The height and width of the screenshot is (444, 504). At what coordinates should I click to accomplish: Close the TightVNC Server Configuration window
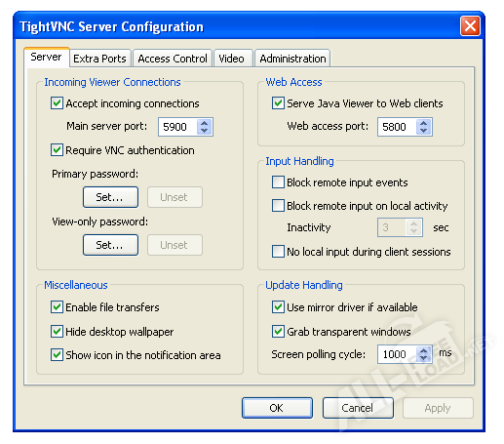pos(470,26)
